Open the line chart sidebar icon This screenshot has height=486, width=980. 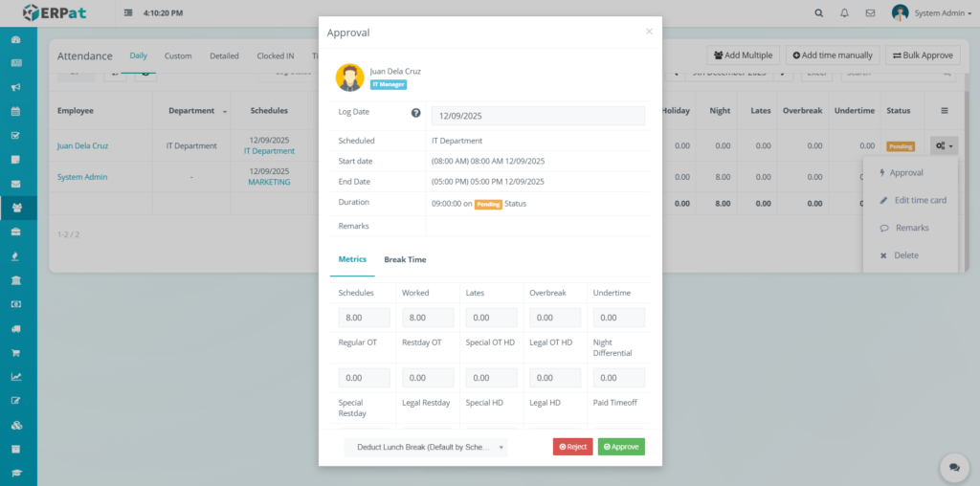point(16,377)
